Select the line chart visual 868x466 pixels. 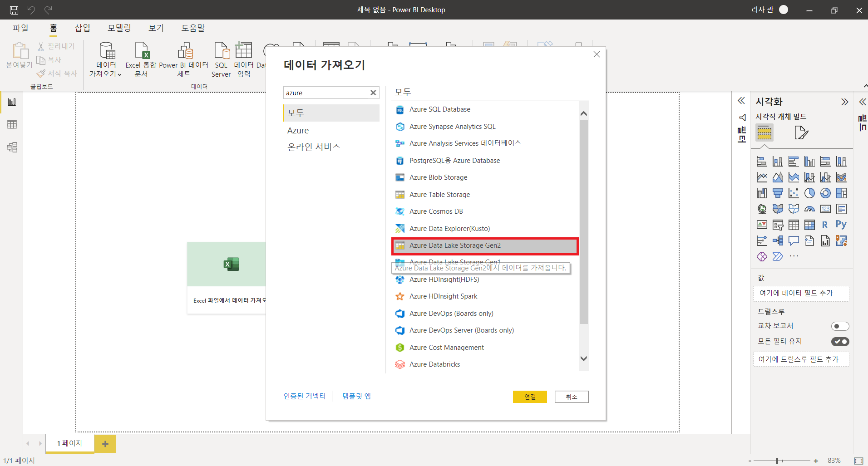pyautogui.click(x=762, y=177)
